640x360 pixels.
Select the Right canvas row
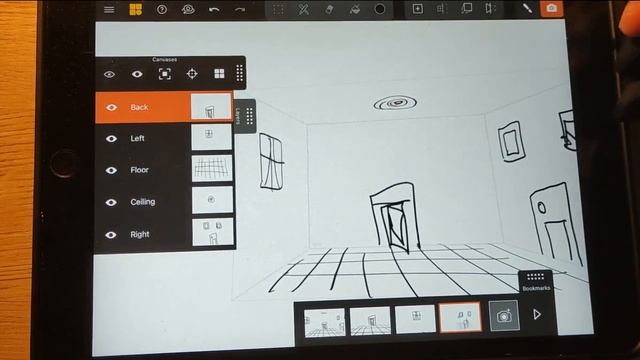click(164, 234)
